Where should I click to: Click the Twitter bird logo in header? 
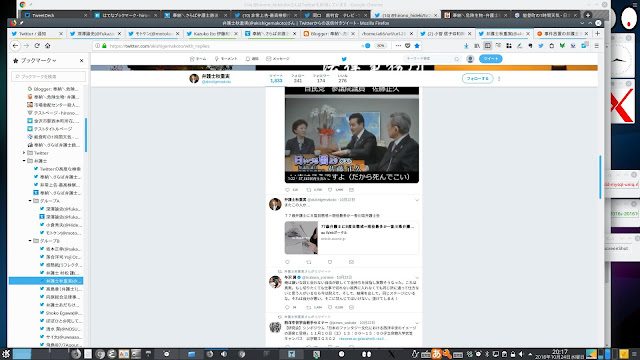point(344,59)
